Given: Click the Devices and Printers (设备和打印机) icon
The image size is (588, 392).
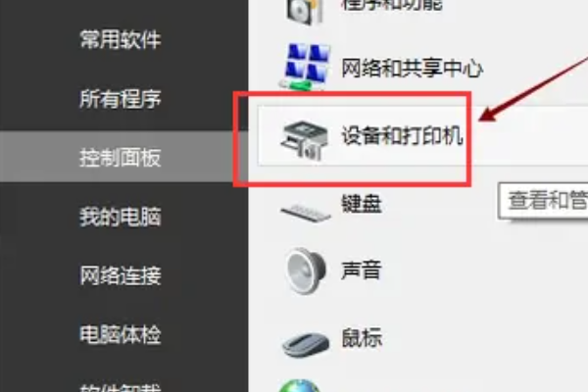Looking at the screenshot, I should point(304,140).
